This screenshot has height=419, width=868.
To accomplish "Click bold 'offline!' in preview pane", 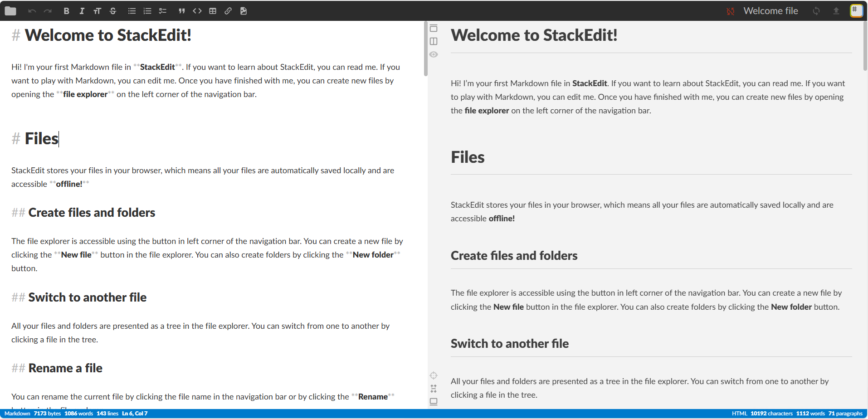I will (502, 219).
